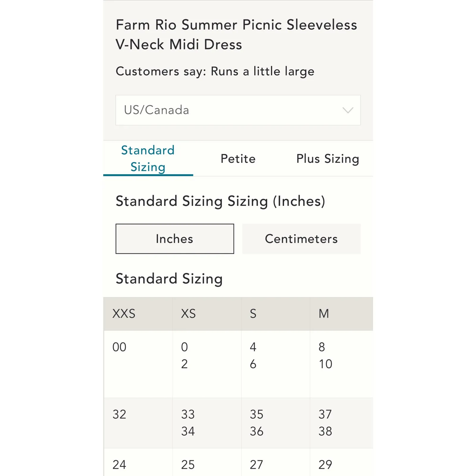Toggle measurements to Inches
Screen dimensions: 476x476
tap(175, 239)
